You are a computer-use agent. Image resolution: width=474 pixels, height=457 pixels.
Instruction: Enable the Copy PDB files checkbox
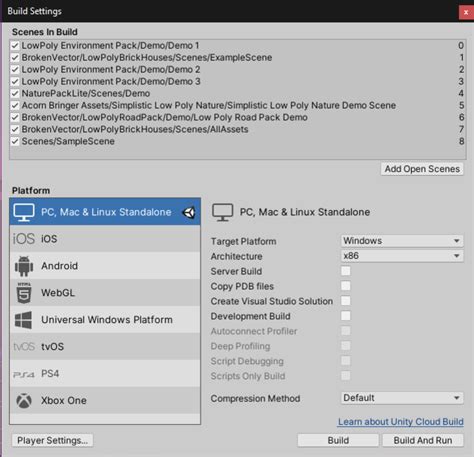click(x=346, y=286)
